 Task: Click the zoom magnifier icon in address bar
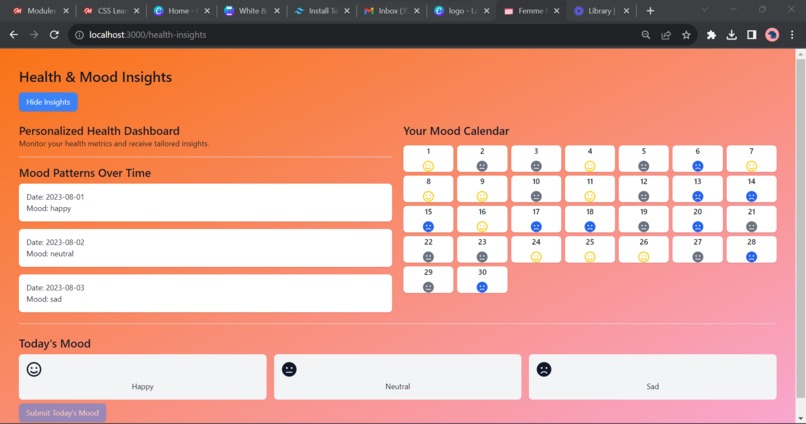click(x=646, y=35)
